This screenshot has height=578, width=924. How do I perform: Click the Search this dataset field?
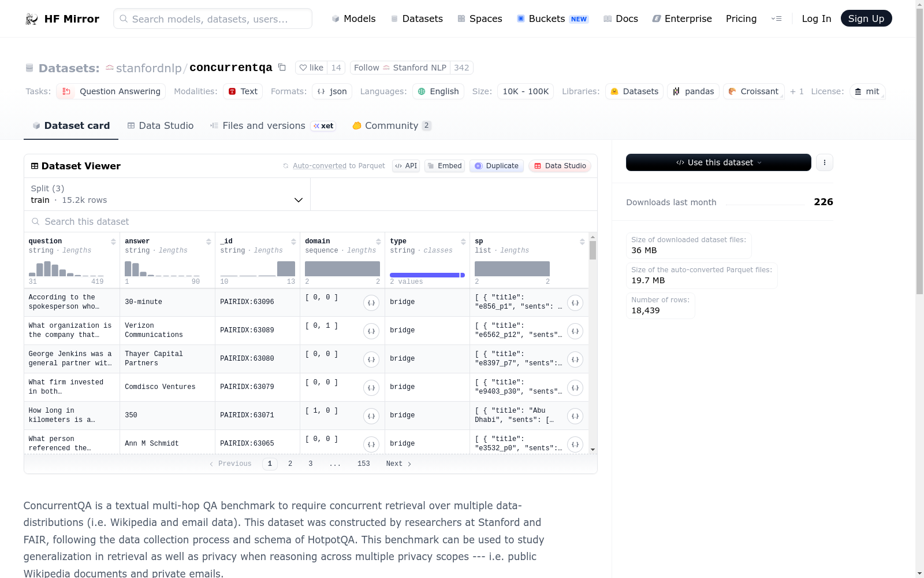coord(311,221)
